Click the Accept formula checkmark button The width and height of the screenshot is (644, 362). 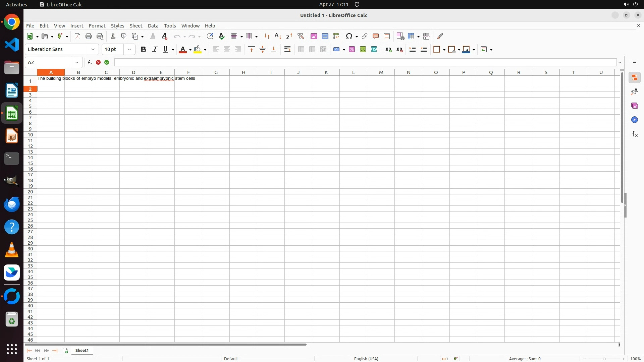(107, 62)
